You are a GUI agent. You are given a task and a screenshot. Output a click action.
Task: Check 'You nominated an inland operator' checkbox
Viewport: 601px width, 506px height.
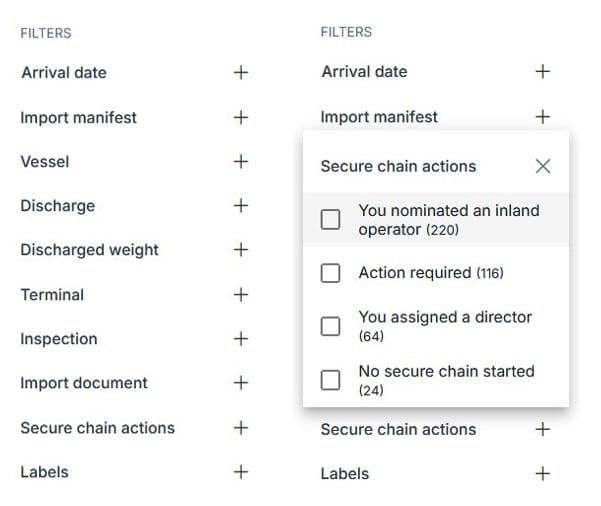click(330, 219)
